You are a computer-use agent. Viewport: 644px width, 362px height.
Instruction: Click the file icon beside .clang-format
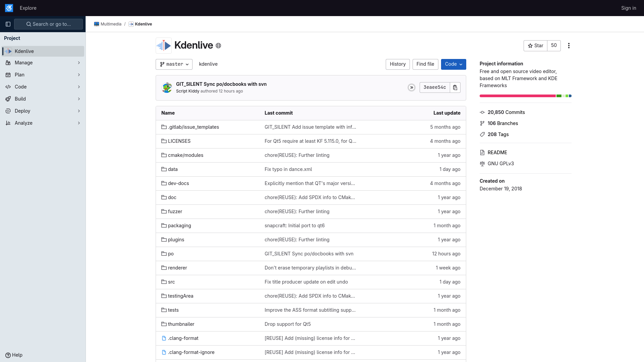(x=164, y=338)
